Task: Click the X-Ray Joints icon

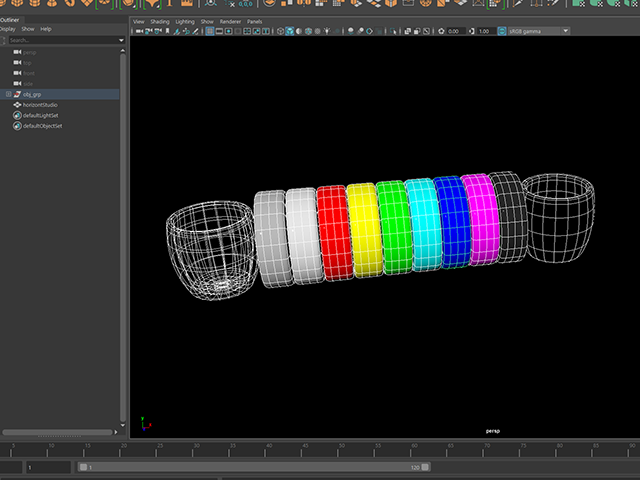Action: (x=427, y=31)
